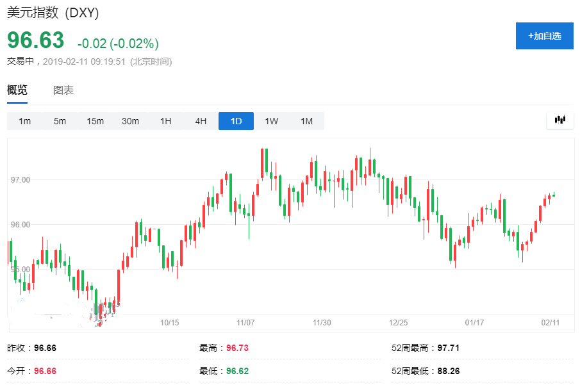Select the 1W timeframe
This screenshot has height=392, width=580.
(x=271, y=121)
